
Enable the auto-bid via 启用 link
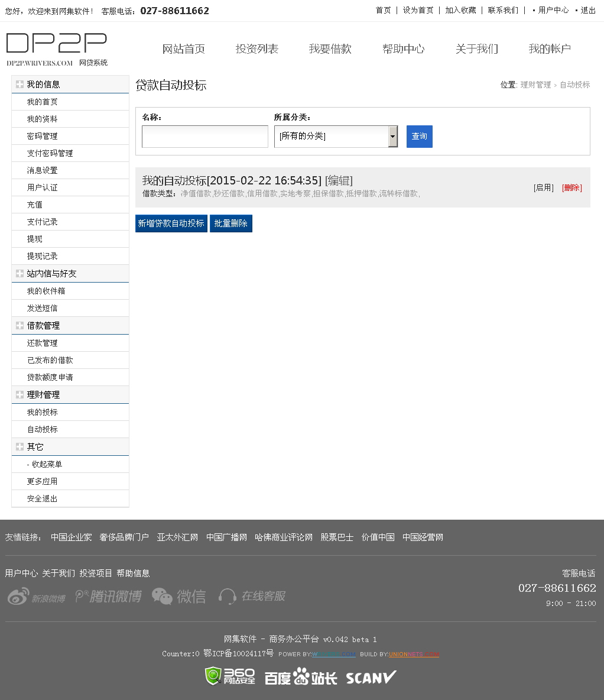(543, 188)
